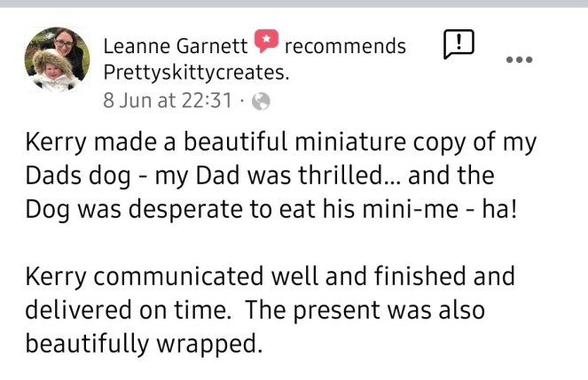The height and width of the screenshot is (380, 588).
Task: Click the red recommendation star badge
Action: click(267, 41)
